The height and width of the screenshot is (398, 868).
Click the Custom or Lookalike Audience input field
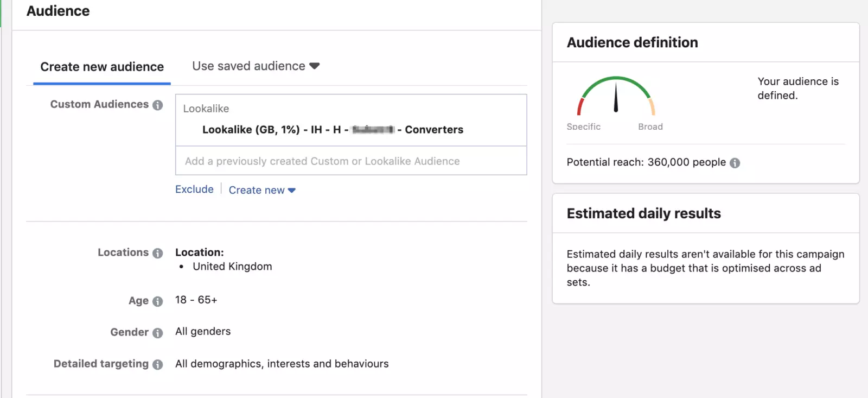point(350,161)
